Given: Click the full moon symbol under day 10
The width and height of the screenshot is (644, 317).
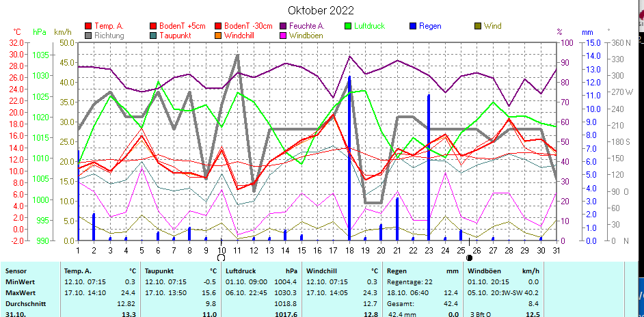Looking at the screenshot, I should [221, 258].
